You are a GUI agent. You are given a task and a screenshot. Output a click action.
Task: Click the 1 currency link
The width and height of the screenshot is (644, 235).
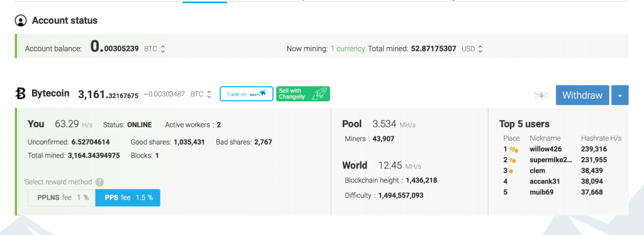coord(347,48)
